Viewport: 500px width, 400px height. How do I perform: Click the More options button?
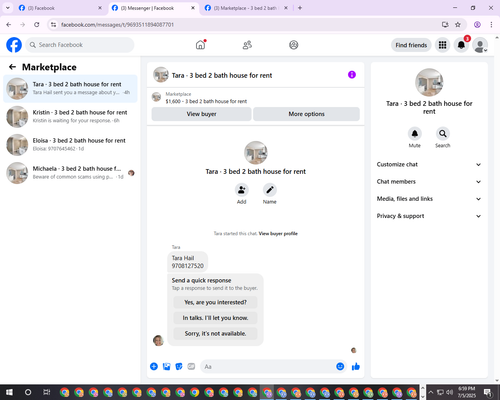tap(306, 114)
